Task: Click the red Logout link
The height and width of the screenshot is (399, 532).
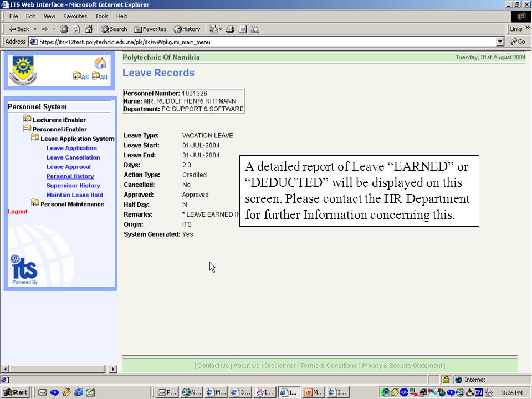Action: pos(18,211)
